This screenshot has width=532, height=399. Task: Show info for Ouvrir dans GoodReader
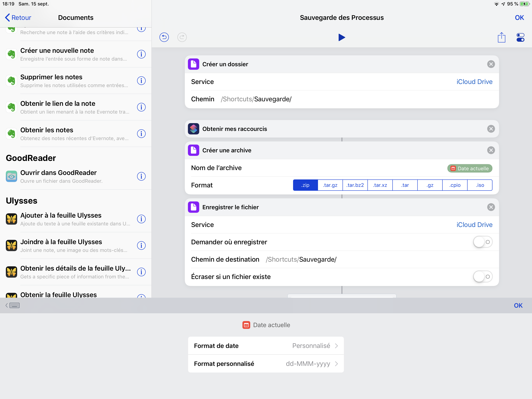coord(141,176)
